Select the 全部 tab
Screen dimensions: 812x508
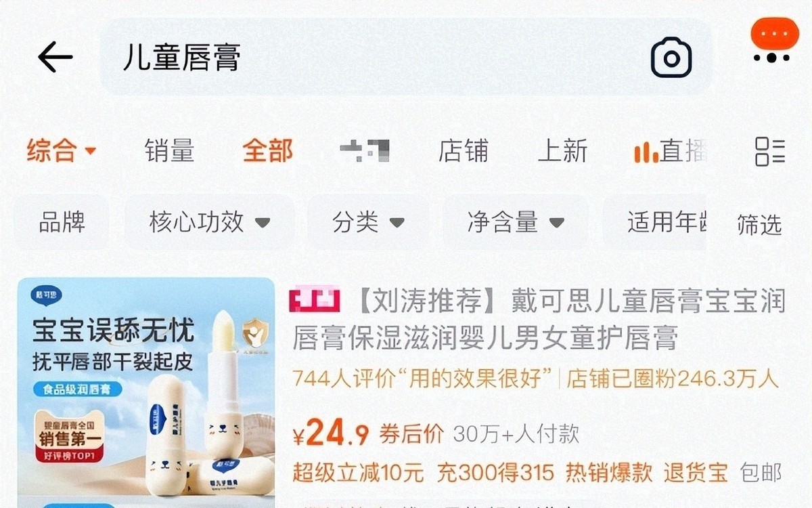(x=268, y=150)
